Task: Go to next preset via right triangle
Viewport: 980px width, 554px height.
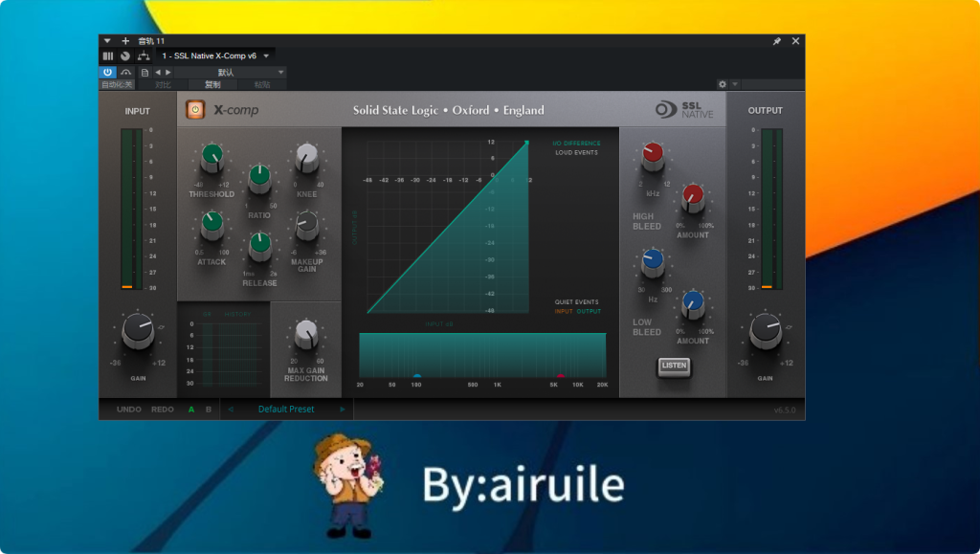Action: coord(343,410)
